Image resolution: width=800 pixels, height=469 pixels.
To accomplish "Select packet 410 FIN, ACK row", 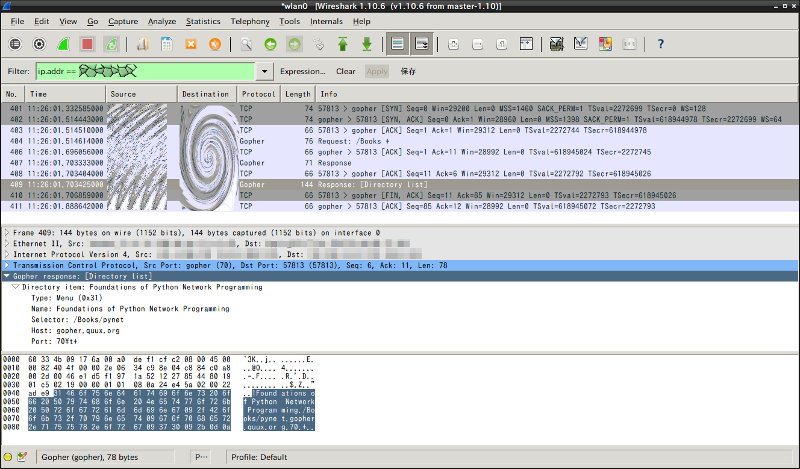I will click(x=400, y=195).
